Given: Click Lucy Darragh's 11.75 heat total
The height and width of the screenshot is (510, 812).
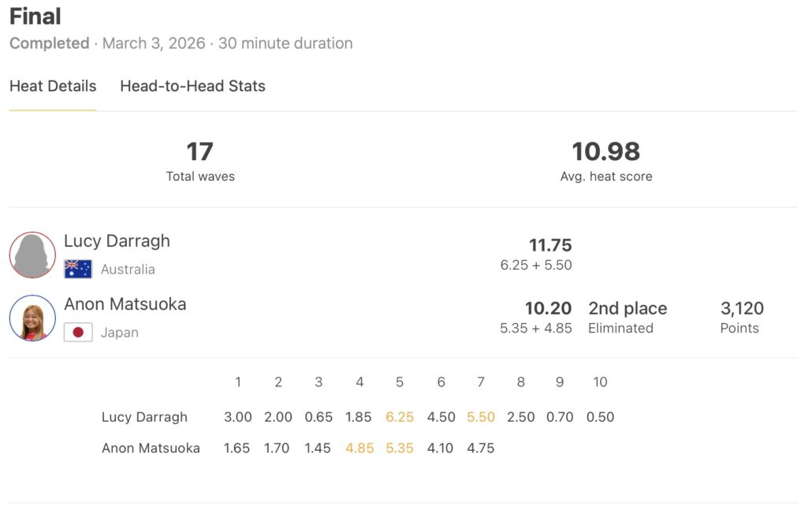Looking at the screenshot, I should tap(549, 245).
